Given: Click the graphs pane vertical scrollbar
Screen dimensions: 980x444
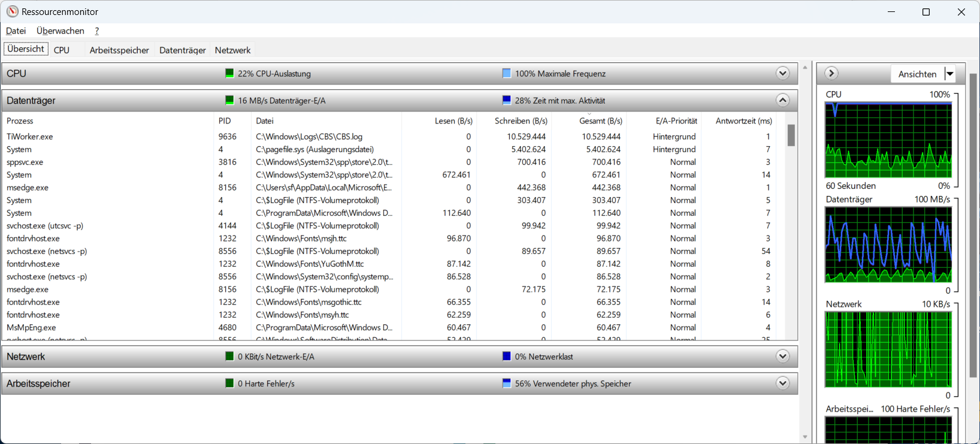Looking at the screenshot, I should [973, 225].
